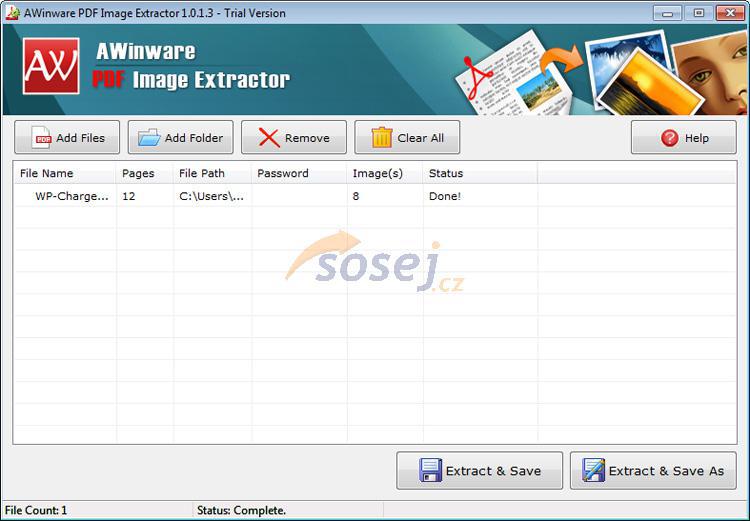Viewport: 750px width, 521px height.
Task: Click the C:\Users\... file path cell
Action: click(212, 196)
